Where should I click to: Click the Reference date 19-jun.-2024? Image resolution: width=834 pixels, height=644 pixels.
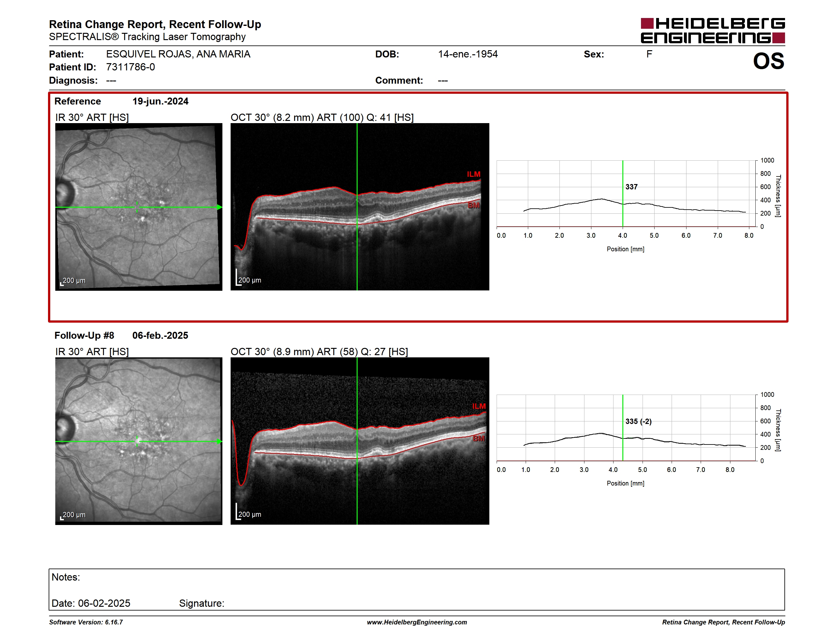point(160,101)
